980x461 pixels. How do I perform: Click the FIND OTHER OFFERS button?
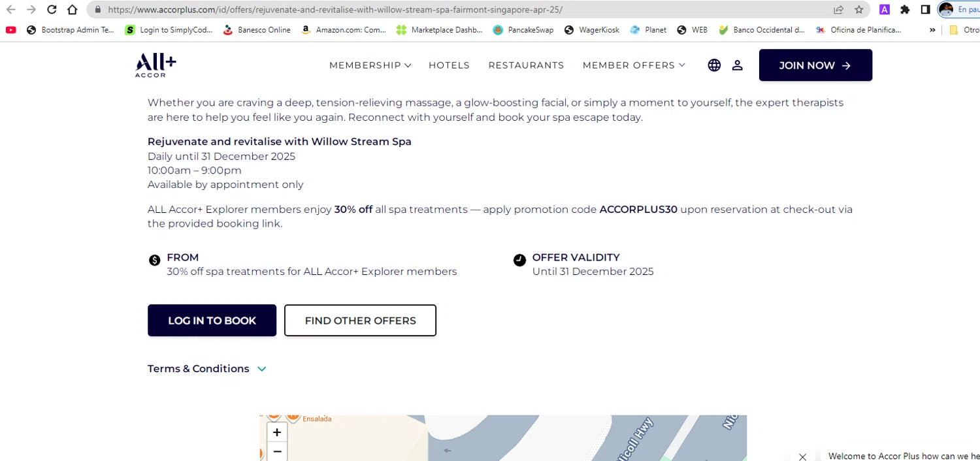click(360, 321)
